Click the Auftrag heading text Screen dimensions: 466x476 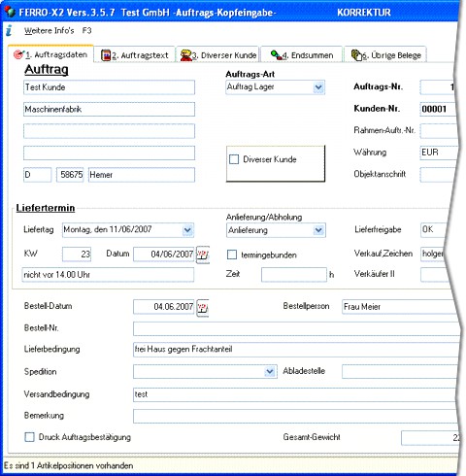(47, 70)
